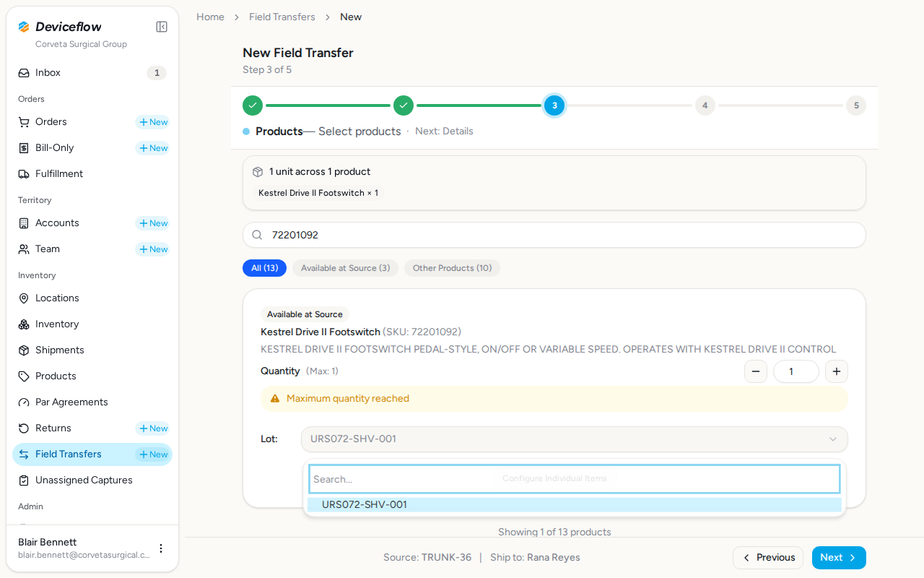Click the Accounts building icon

tap(24, 223)
